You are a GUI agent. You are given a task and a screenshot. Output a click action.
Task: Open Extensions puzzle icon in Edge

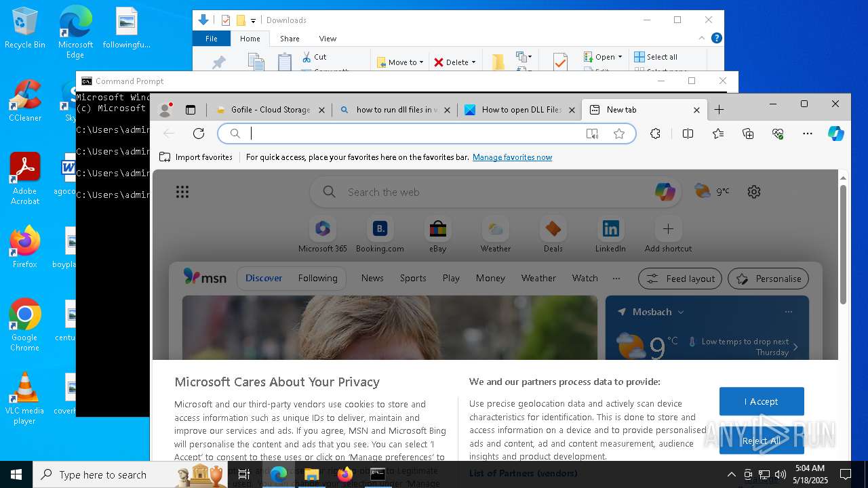click(x=655, y=134)
